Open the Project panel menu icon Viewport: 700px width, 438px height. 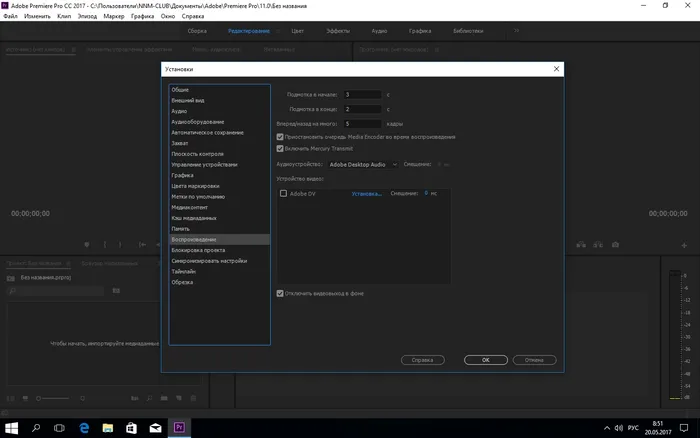coord(68,263)
